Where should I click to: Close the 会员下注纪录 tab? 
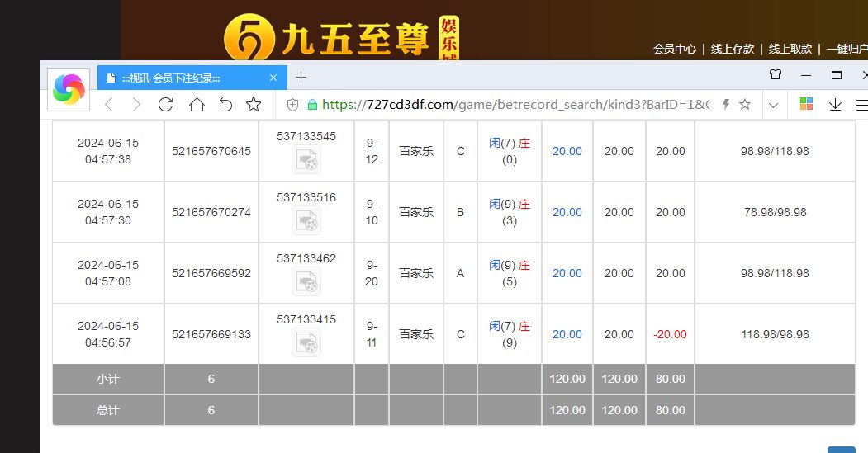[273, 78]
